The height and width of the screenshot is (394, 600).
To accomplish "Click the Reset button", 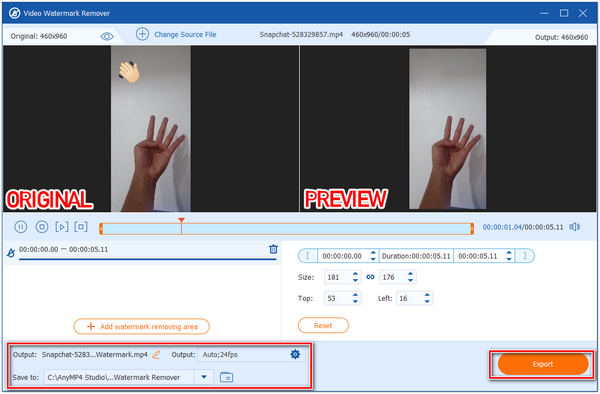I will pos(323,326).
